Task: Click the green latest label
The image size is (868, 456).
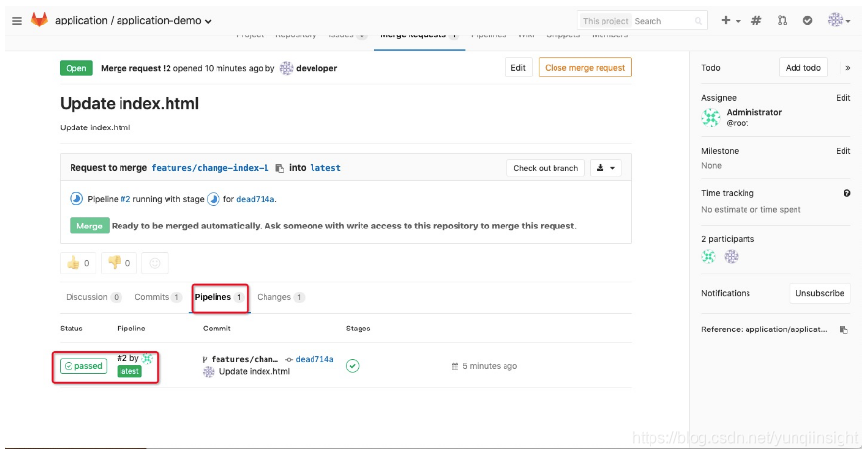Action: click(x=129, y=371)
